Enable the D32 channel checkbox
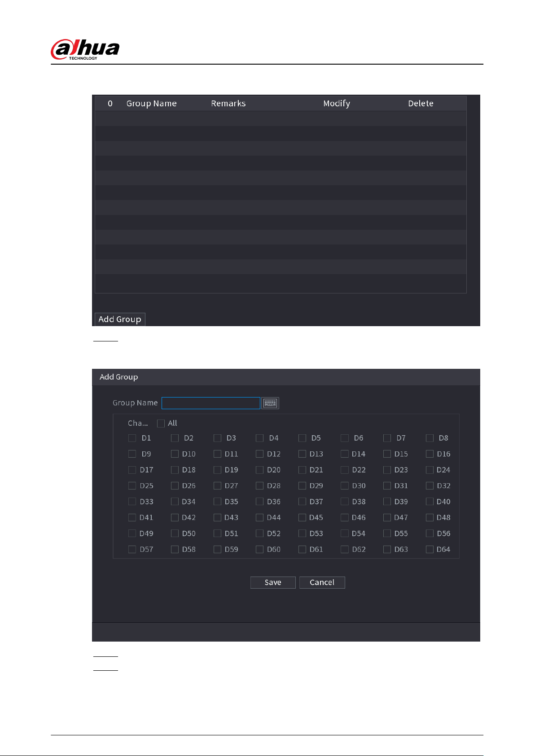The height and width of the screenshot is (756, 535). pyautogui.click(x=430, y=486)
